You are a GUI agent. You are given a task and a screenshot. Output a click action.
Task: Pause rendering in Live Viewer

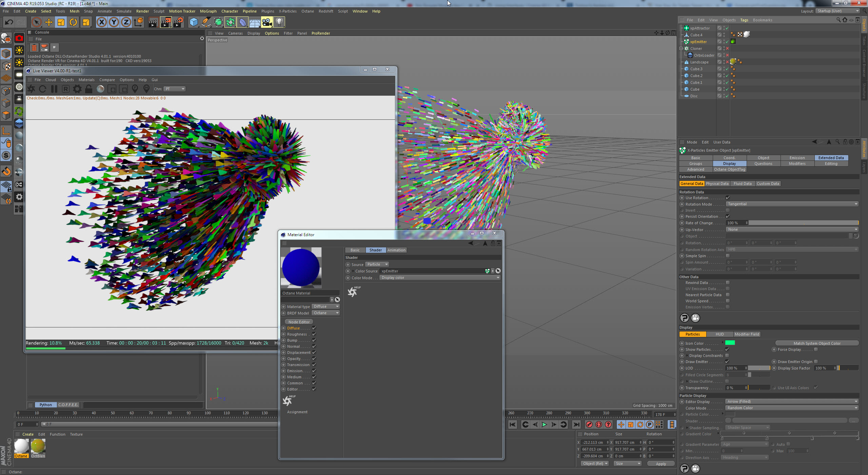pos(54,89)
